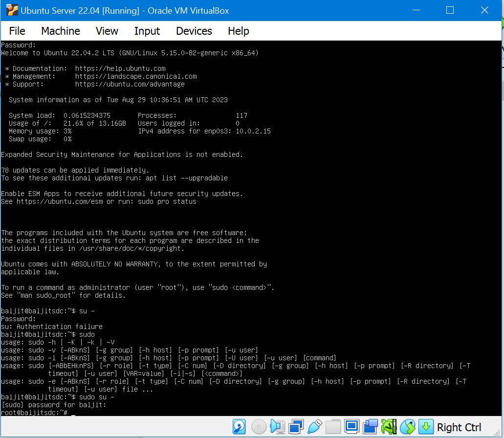The height and width of the screenshot is (438, 504).
Task: Open the audio settings indicator icon
Action: [277, 427]
